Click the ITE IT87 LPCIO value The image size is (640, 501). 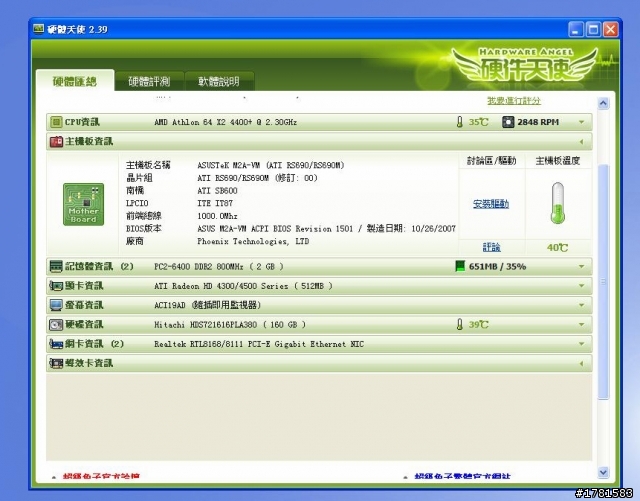tap(215, 203)
